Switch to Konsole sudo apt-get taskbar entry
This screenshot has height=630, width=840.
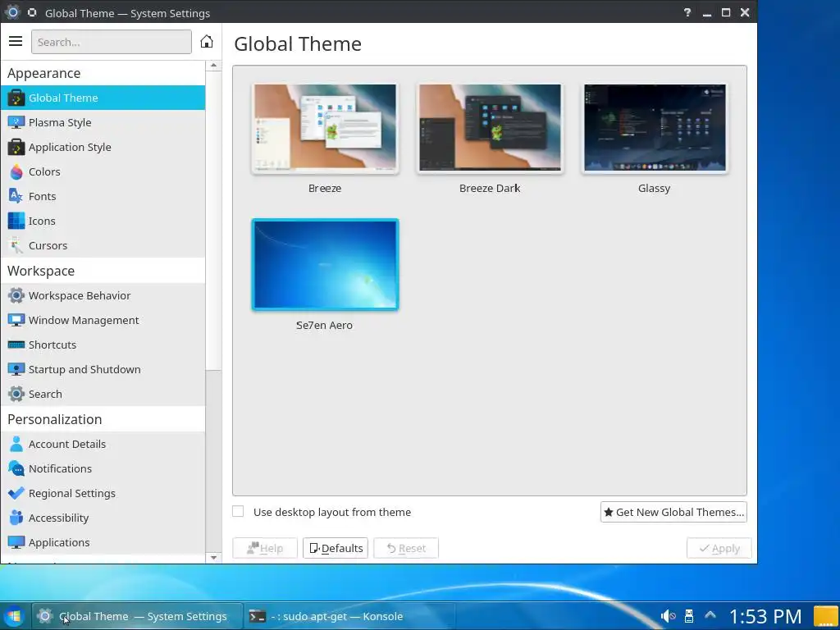(349, 616)
